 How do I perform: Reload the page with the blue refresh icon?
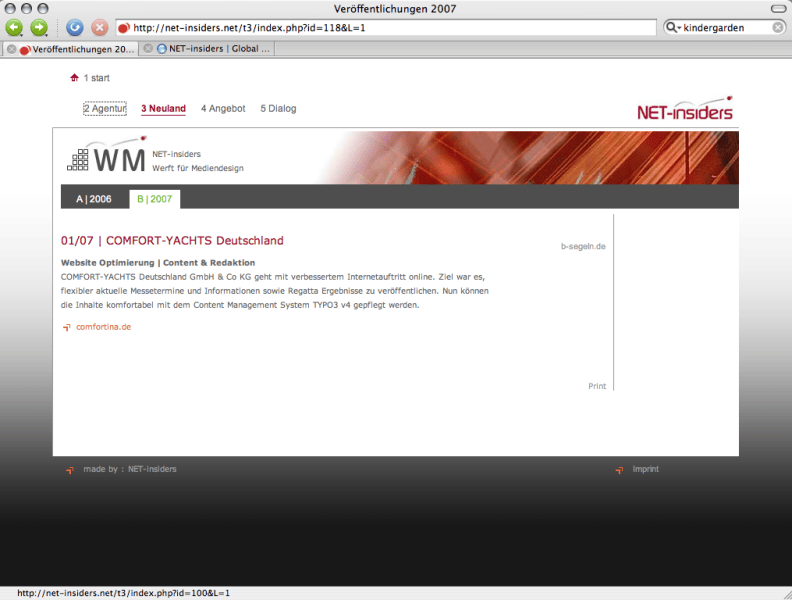(x=74, y=27)
